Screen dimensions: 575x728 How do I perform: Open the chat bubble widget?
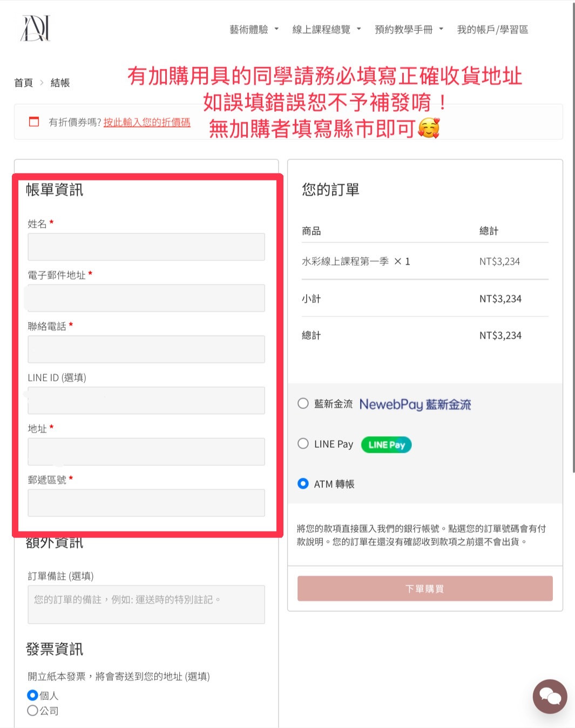[x=550, y=696]
